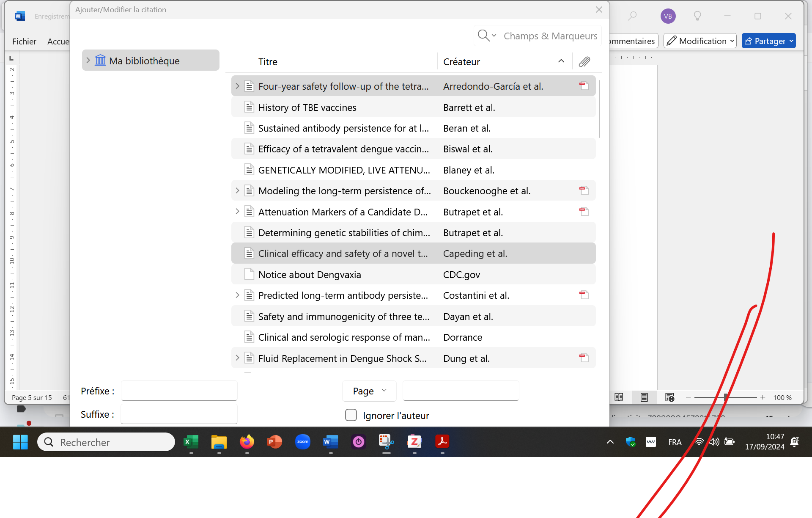Click the paperclip attachment column icon
Viewport: 812px width, 518px height.
tap(584, 62)
